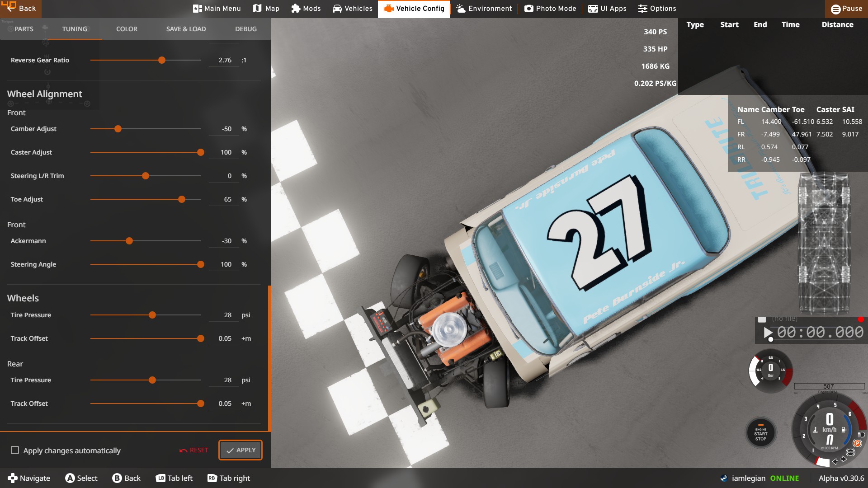Screen dimensions: 868x488
Task: Open the Environment menu
Action: pyautogui.click(x=484, y=9)
